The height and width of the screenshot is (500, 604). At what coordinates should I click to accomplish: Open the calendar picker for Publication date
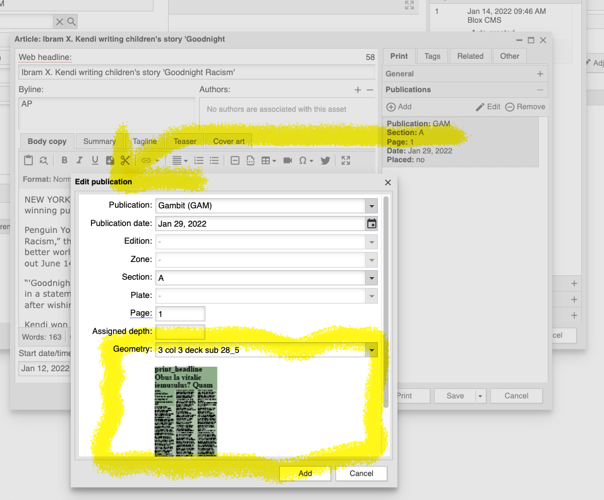click(371, 224)
